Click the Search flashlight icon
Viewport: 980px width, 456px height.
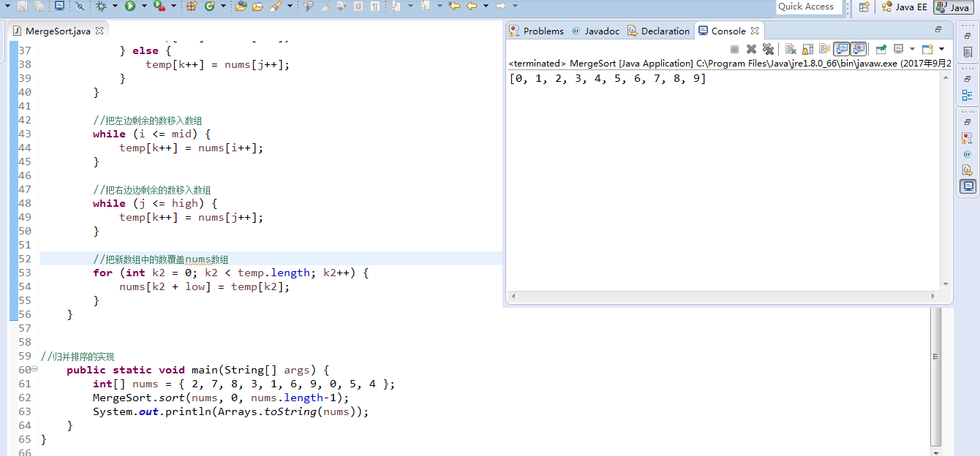click(x=276, y=6)
